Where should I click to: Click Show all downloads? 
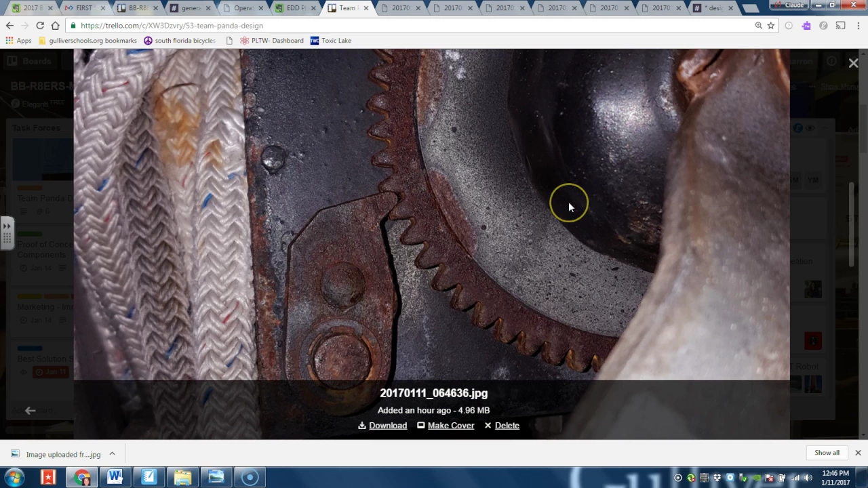coord(827,453)
